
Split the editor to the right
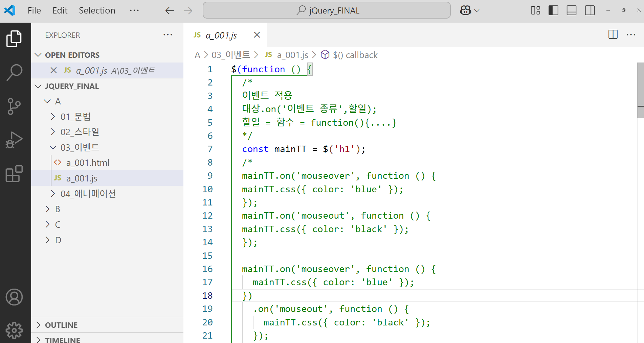(x=613, y=34)
